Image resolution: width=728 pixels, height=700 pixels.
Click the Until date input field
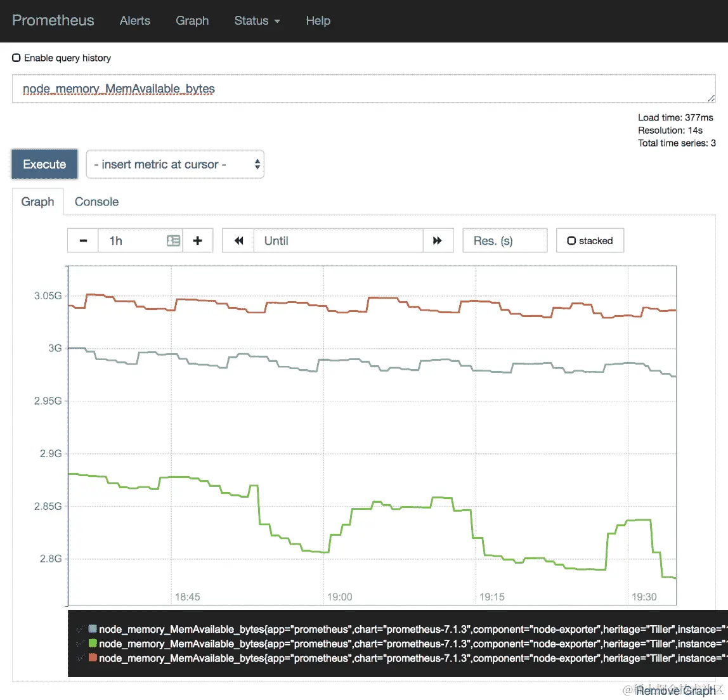[x=339, y=240]
